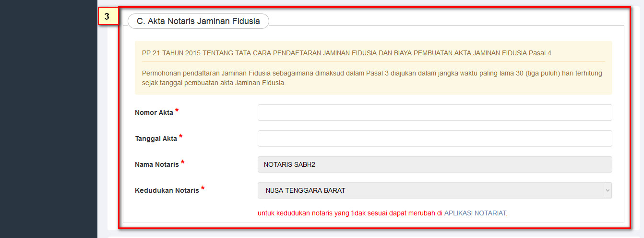The image size is (644, 238).
Task: Click the red notice about kedudukan notaris
Action: [x=350, y=213]
